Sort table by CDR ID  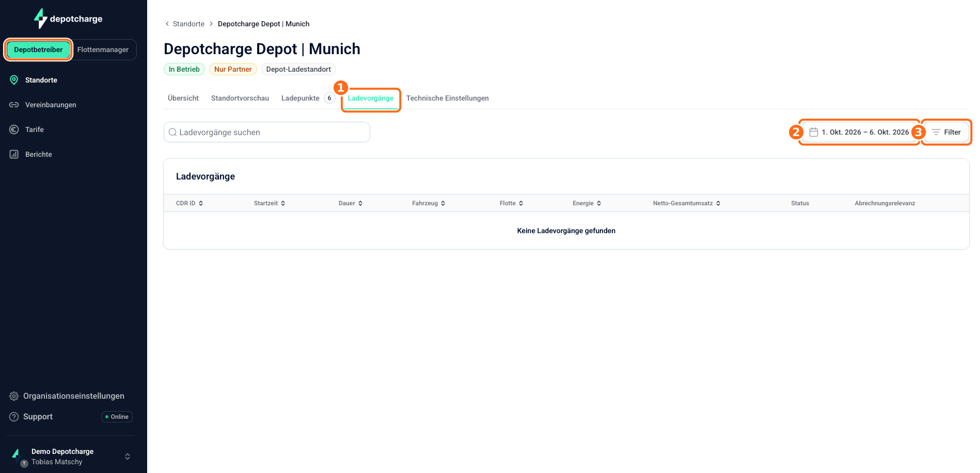189,203
